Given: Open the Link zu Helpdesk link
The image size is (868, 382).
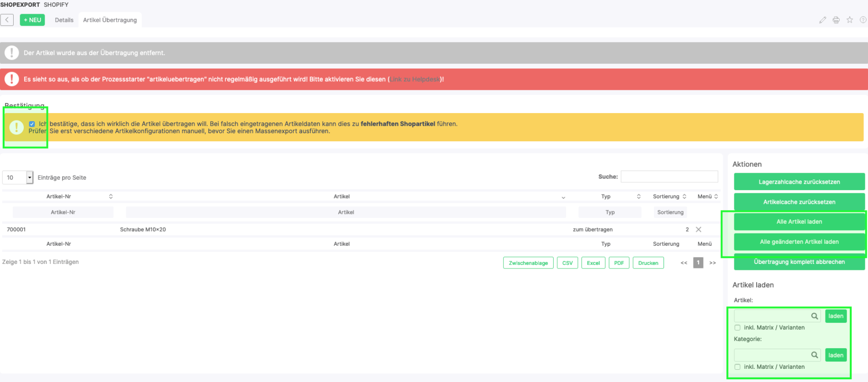Looking at the screenshot, I should pyautogui.click(x=415, y=79).
